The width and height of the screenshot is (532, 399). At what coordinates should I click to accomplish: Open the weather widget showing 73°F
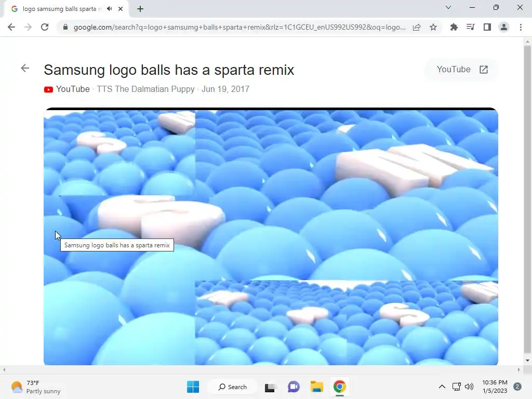click(x=36, y=387)
